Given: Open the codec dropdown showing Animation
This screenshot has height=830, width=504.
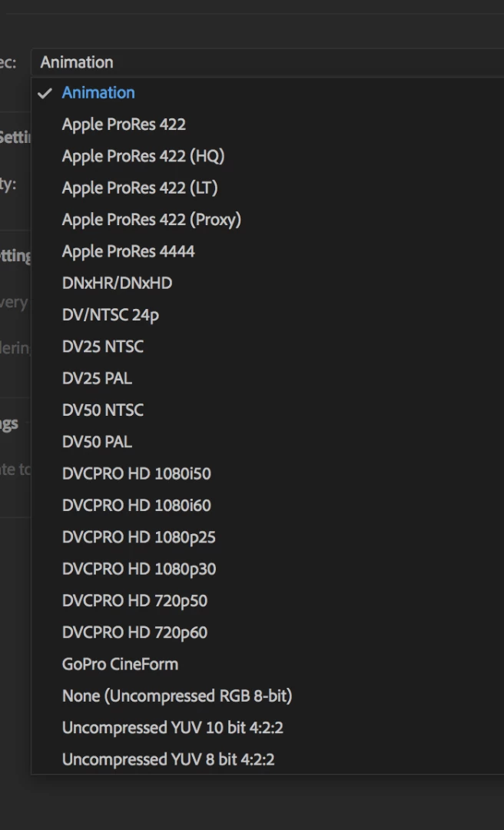Looking at the screenshot, I should pos(267,62).
